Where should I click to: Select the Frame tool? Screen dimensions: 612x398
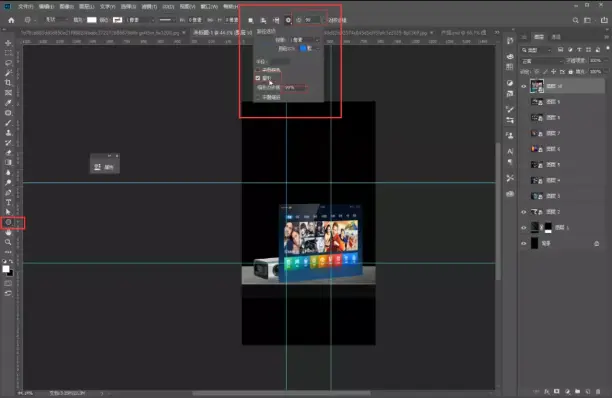pos(8,93)
